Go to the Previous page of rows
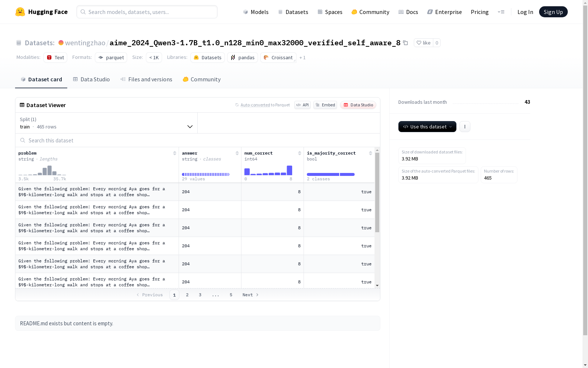Viewport: 588px width, 368px height. (150, 295)
